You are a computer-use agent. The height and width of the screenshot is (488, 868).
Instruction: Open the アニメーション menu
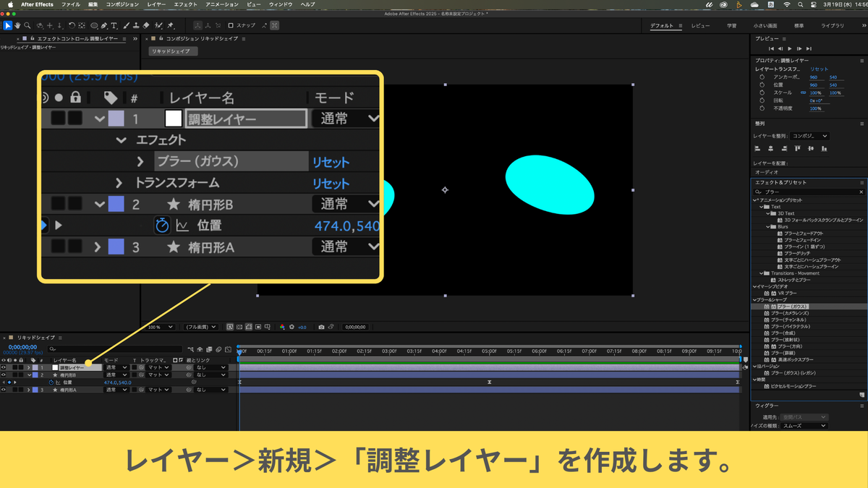coord(222,4)
